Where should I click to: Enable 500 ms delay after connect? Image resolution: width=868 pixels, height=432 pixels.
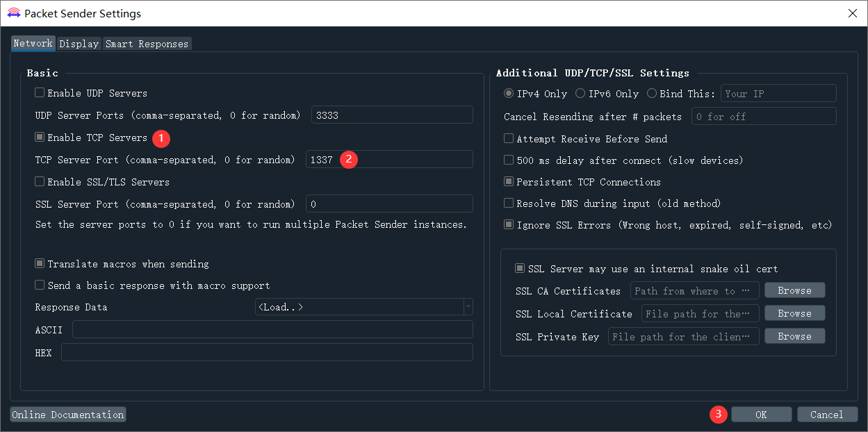point(509,160)
